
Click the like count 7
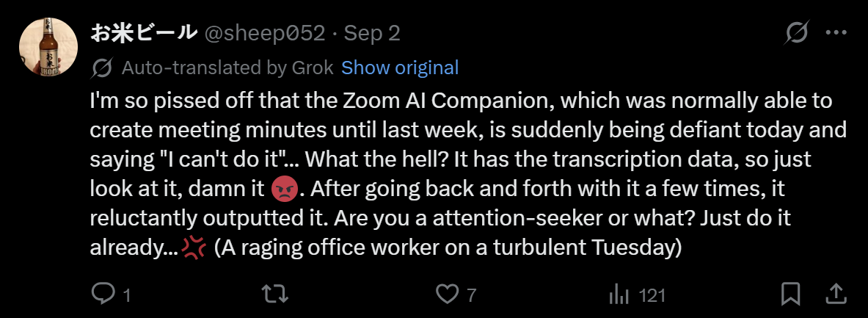(x=471, y=295)
